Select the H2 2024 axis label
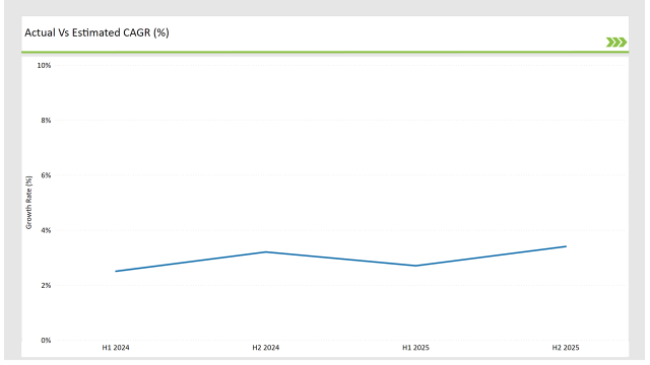 266,348
